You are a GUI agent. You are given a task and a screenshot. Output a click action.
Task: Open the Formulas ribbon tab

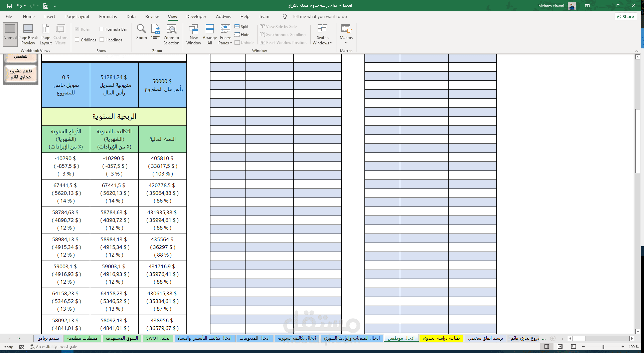click(x=108, y=16)
